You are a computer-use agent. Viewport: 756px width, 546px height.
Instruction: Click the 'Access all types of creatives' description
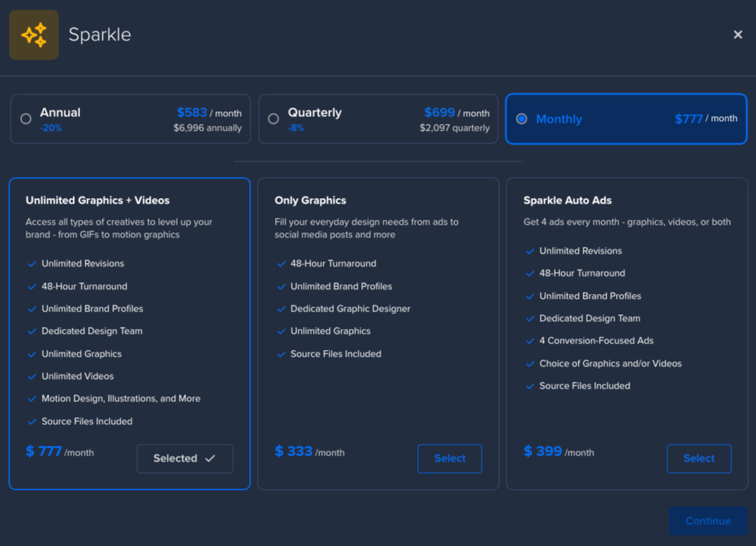point(119,228)
